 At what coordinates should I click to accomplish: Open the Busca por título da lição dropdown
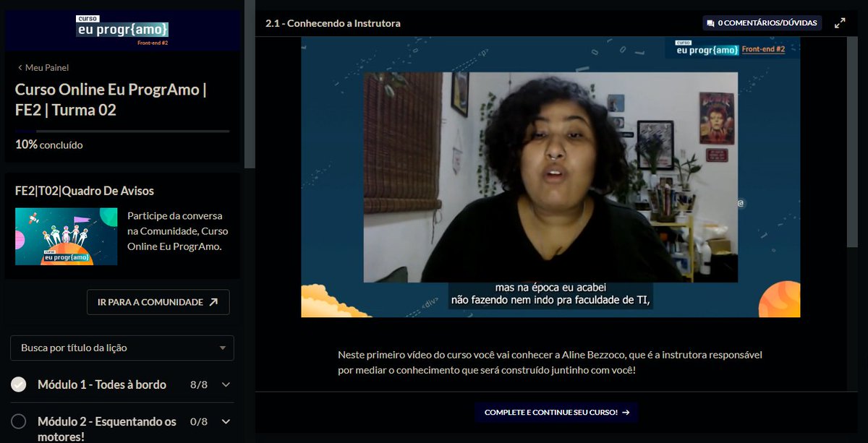pos(122,348)
